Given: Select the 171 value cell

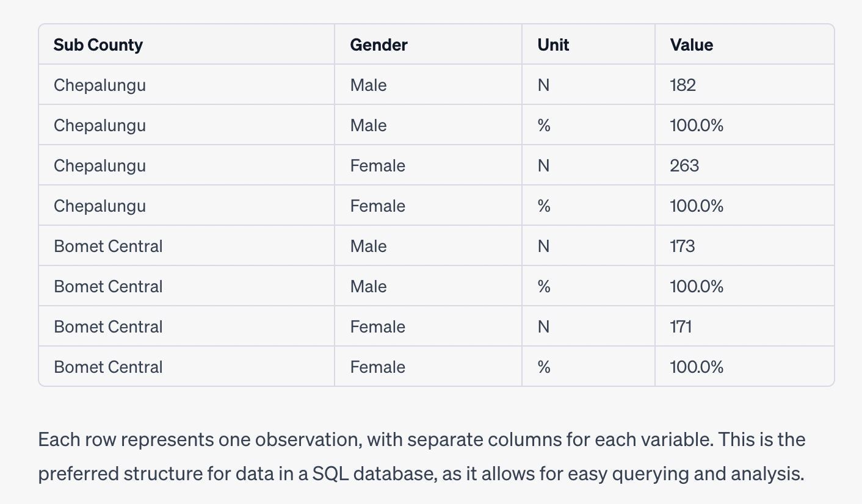Looking at the screenshot, I should 681,326.
